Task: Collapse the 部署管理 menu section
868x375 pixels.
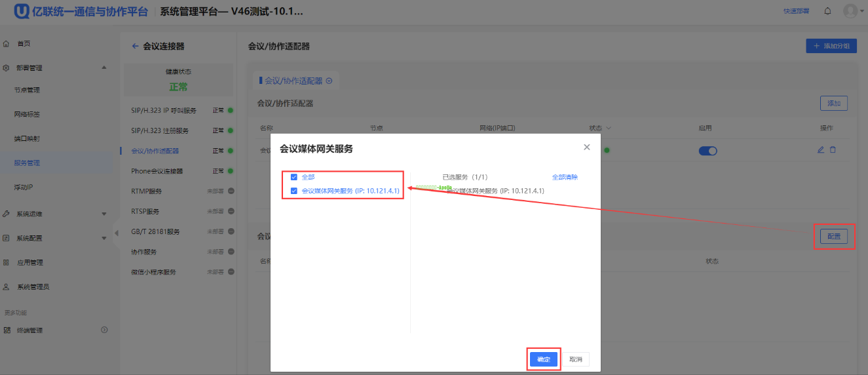Action: click(104, 68)
